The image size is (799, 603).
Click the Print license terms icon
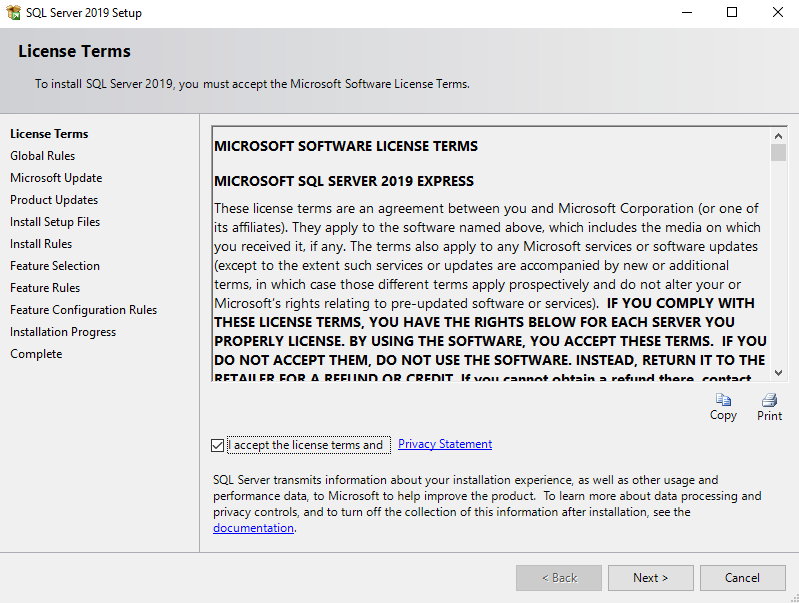769,400
